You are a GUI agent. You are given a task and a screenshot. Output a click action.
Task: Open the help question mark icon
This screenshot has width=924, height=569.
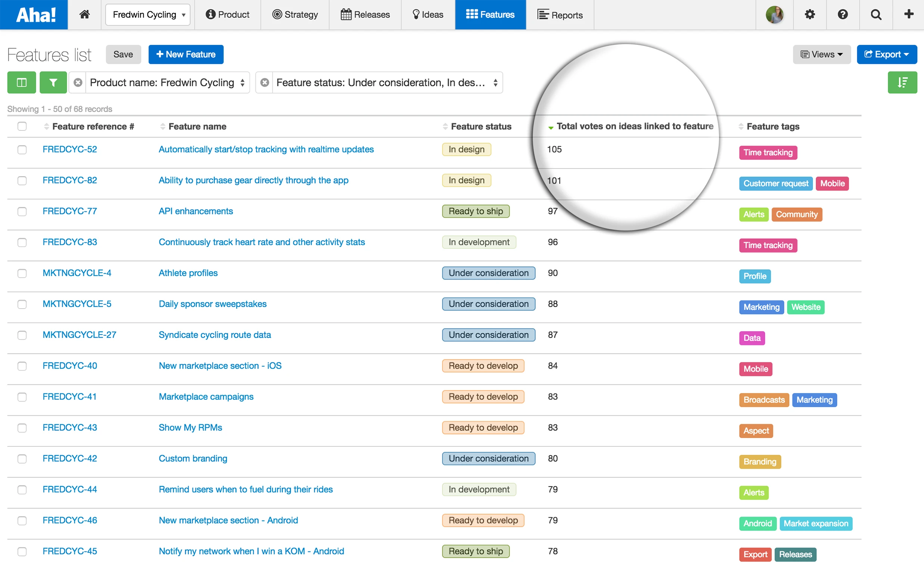[x=843, y=14]
